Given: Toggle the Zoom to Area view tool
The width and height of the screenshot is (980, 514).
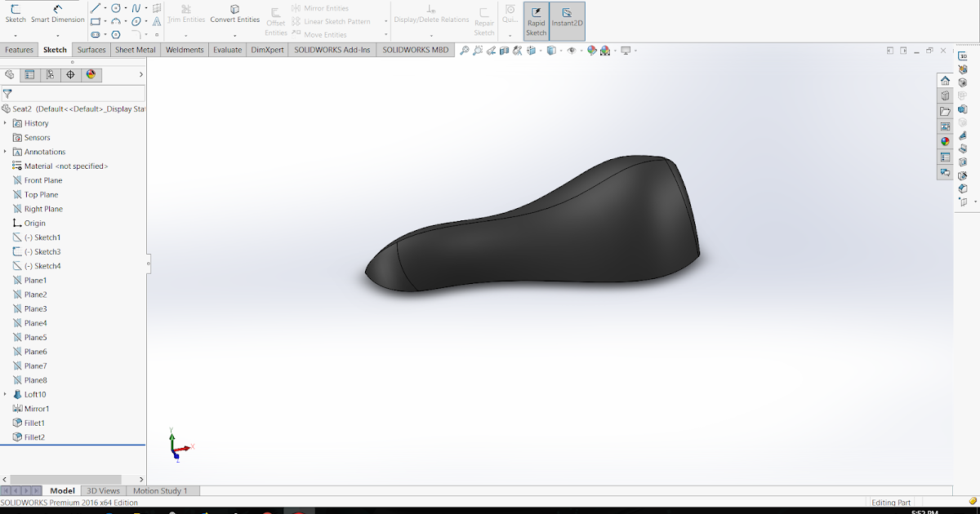Looking at the screenshot, I should pos(477,51).
